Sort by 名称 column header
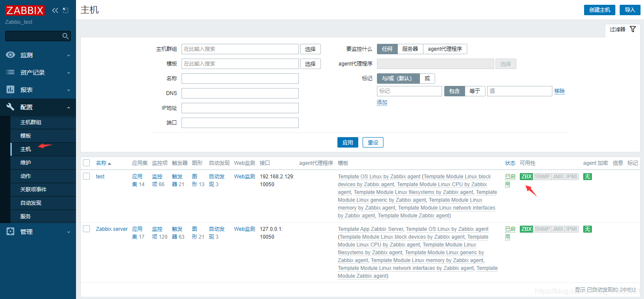Viewport: 644px width, 299px height. point(103,163)
